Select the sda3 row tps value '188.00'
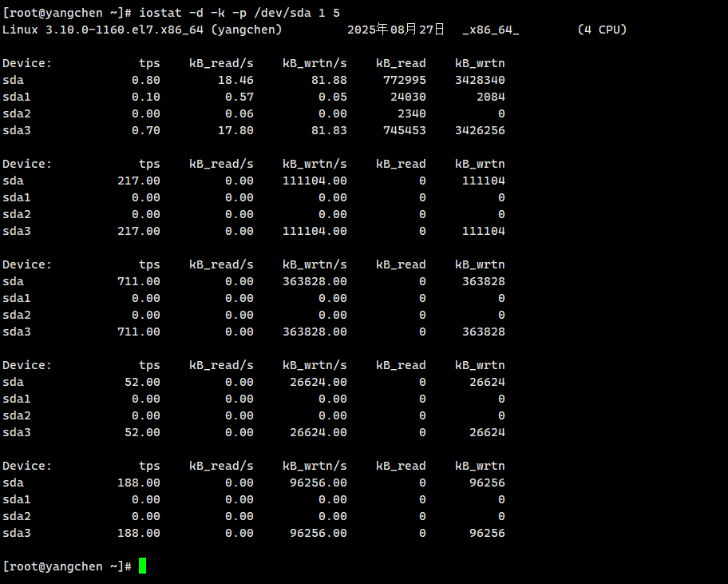The image size is (728, 584). pyautogui.click(x=139, y=533)
